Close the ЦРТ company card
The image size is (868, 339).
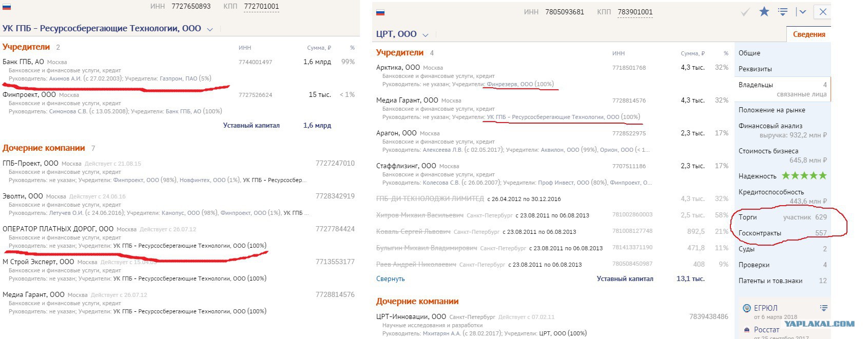point(823,12)
